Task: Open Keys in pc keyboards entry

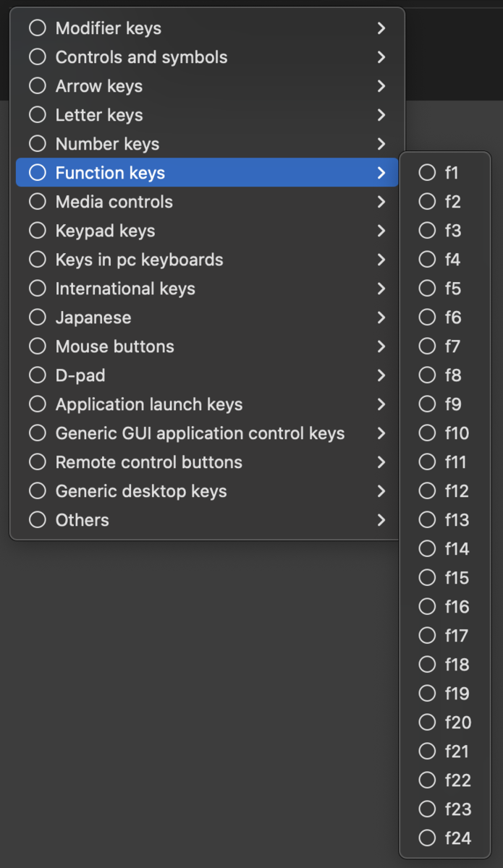Action: point(207,260)
